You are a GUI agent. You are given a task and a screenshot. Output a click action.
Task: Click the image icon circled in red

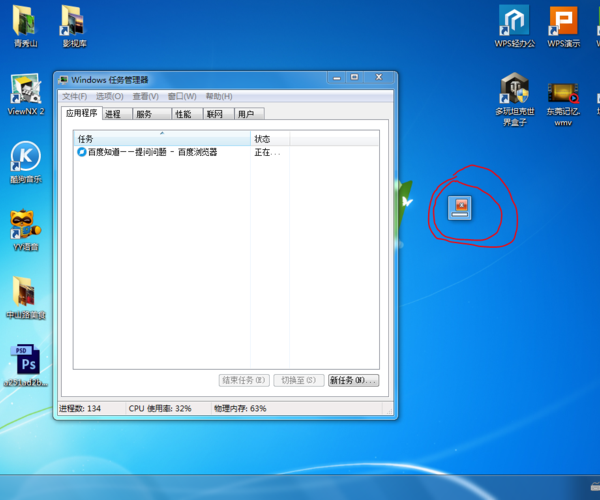462,207
